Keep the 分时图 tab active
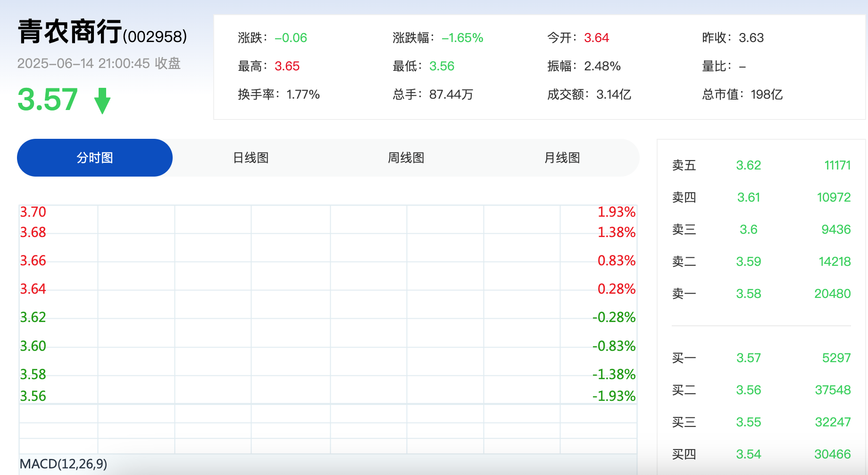The image size is (868, 475). tap(94, 158)
